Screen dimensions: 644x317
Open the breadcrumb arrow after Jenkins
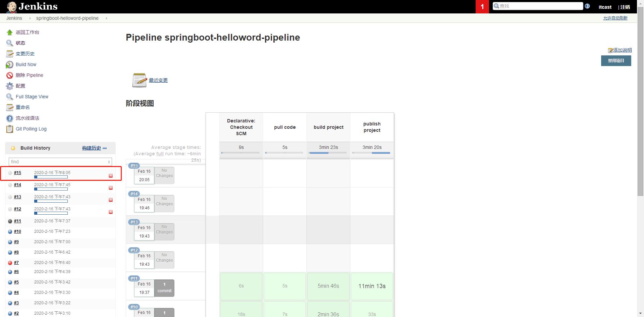[x=30, y=18]
